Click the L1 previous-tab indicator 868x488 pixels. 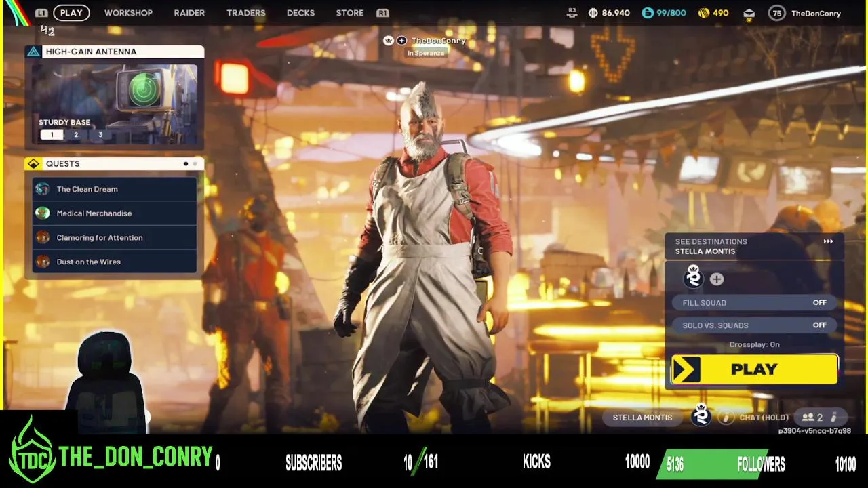tap(41, 13)
